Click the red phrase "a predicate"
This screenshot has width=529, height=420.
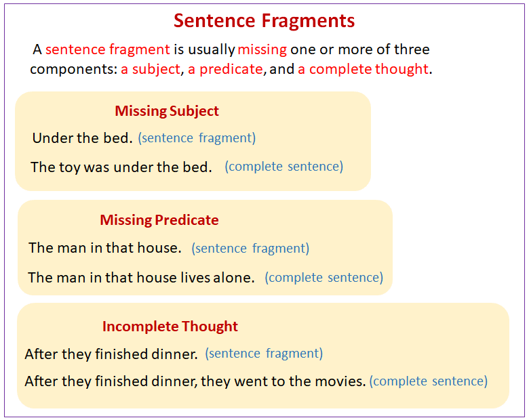[x=224, y=69]
